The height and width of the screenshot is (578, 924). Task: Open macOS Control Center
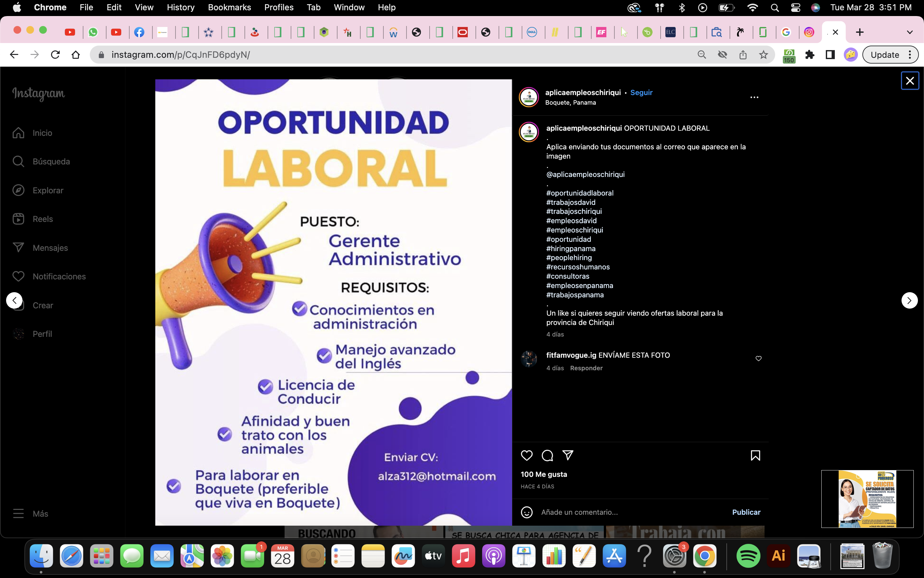(795, 7)
